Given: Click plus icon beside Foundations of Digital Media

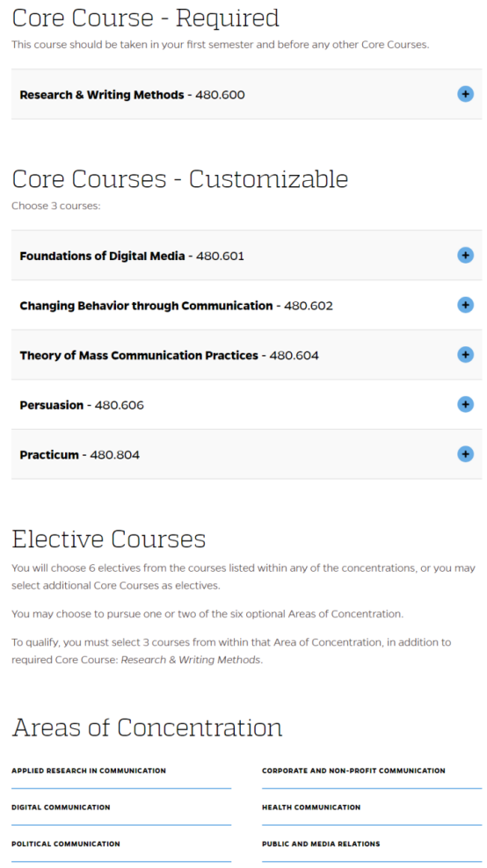Looking at the screenshot, I should click(x=465, y=255).
